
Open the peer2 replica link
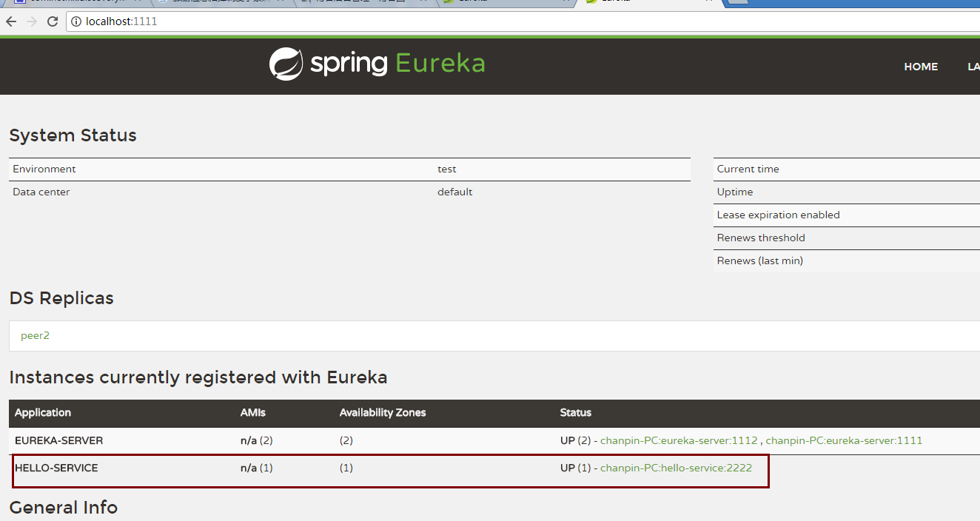[35, 335]
